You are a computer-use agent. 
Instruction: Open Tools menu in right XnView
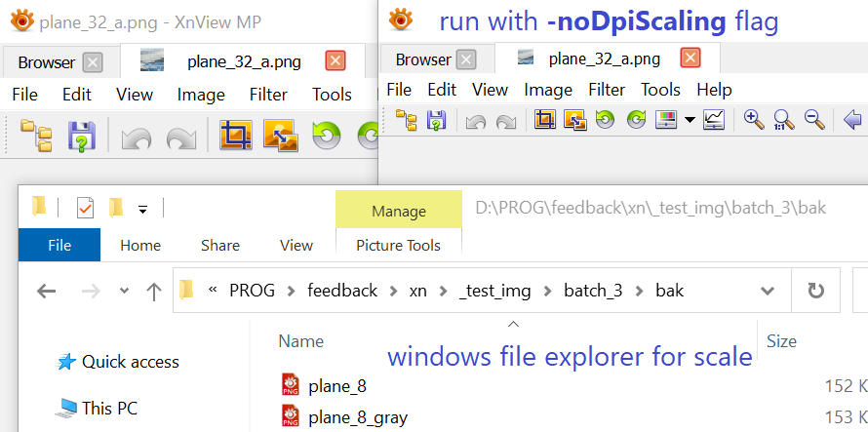tap(660, 89)
